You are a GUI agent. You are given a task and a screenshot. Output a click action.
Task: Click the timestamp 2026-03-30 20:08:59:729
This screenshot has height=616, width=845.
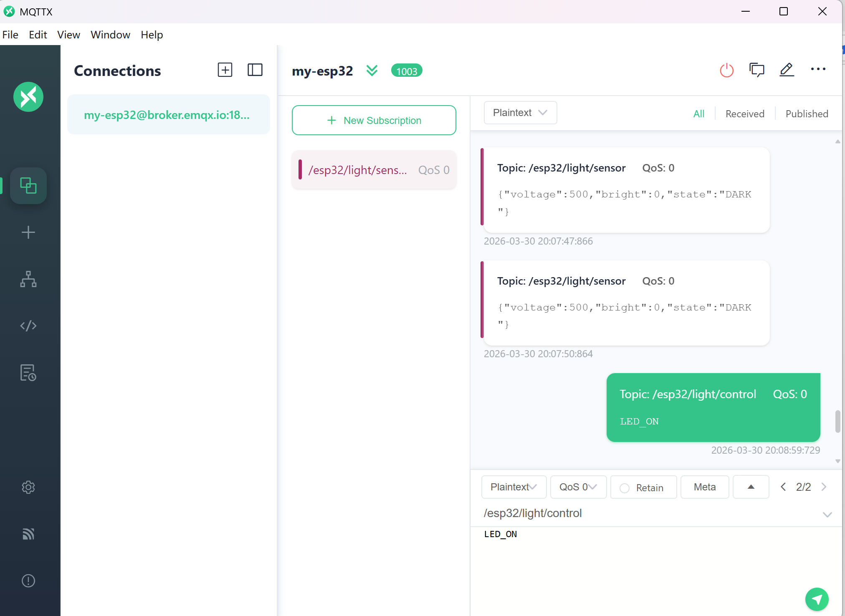point(766,450)
